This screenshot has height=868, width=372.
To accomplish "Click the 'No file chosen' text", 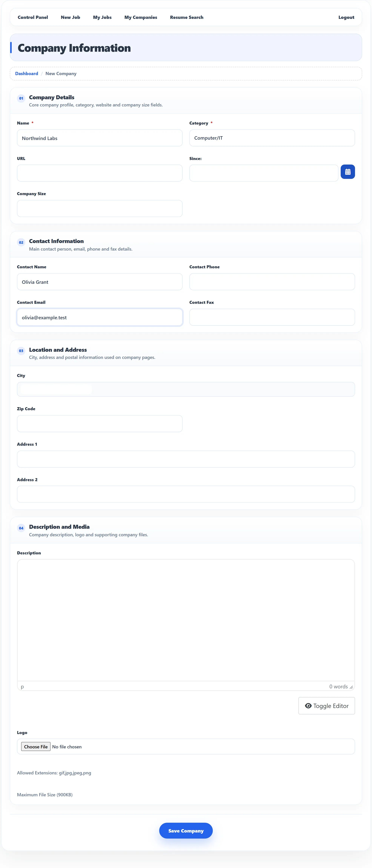I will (x=67, y=747).
